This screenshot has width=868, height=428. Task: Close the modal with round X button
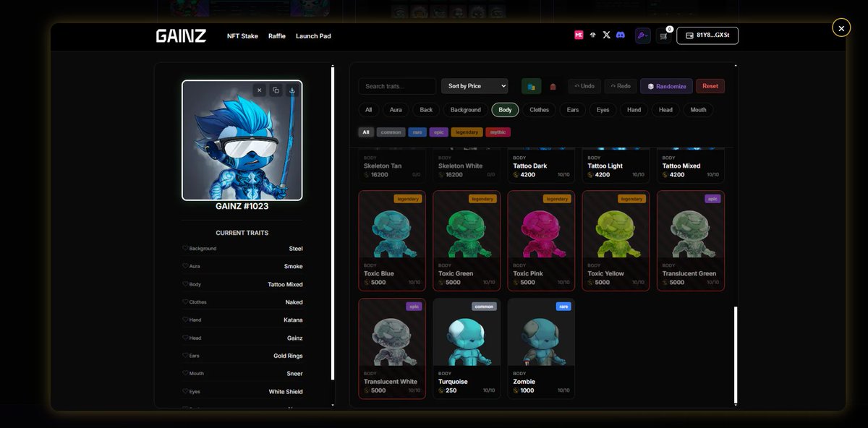[841, 27]
